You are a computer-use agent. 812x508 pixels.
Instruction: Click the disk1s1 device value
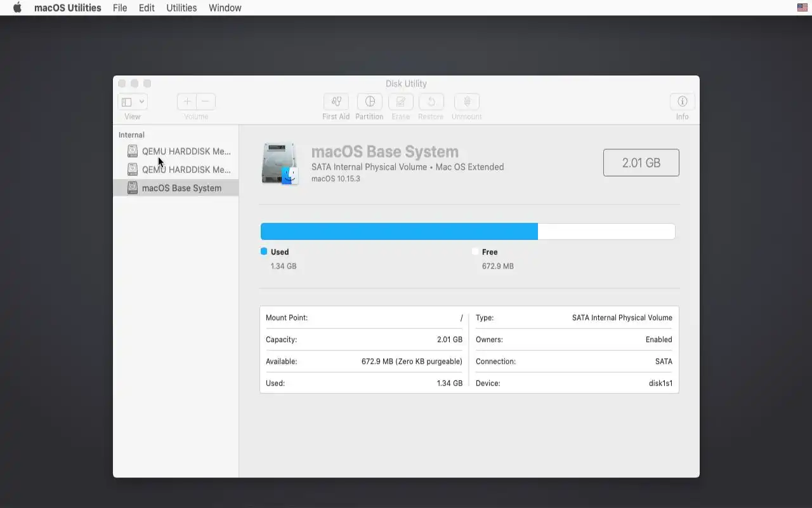point(660,384)
